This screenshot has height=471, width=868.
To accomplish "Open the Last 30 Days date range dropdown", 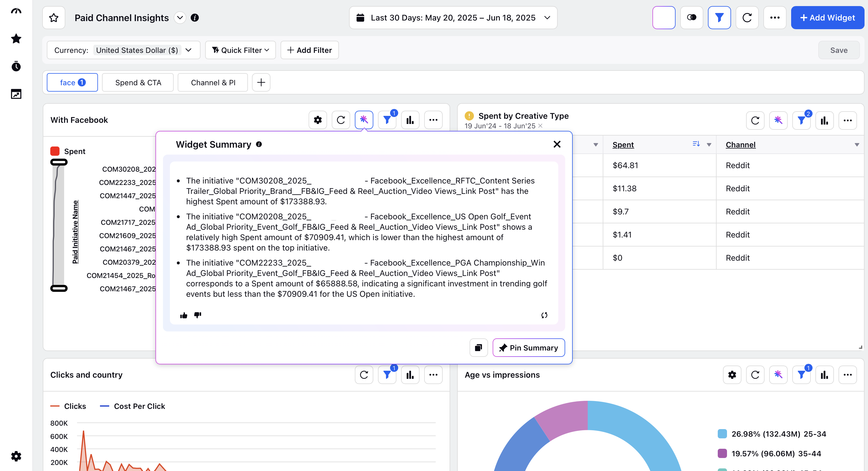I will click(453, 18).
